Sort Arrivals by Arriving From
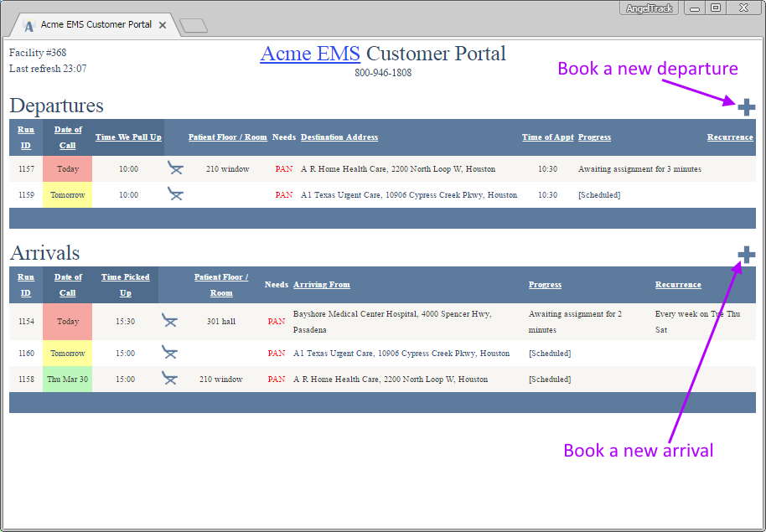766x532 pixels. 324,284
